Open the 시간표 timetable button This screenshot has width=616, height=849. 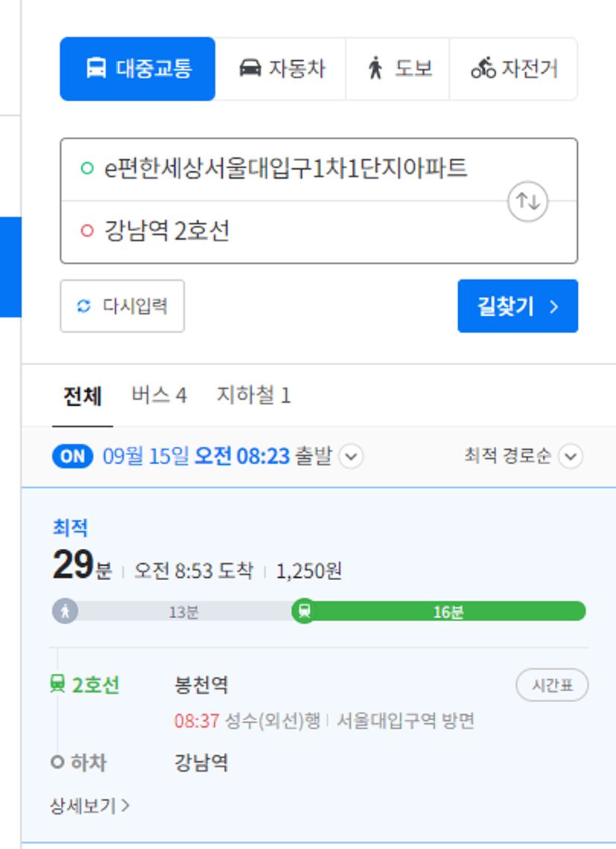click(551, 685)
